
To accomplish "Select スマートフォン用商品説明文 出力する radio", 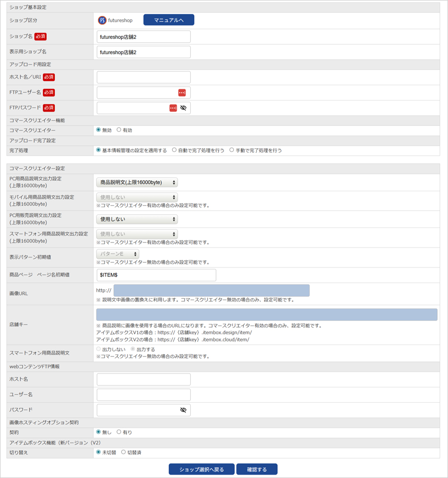I will pos(133,349).
